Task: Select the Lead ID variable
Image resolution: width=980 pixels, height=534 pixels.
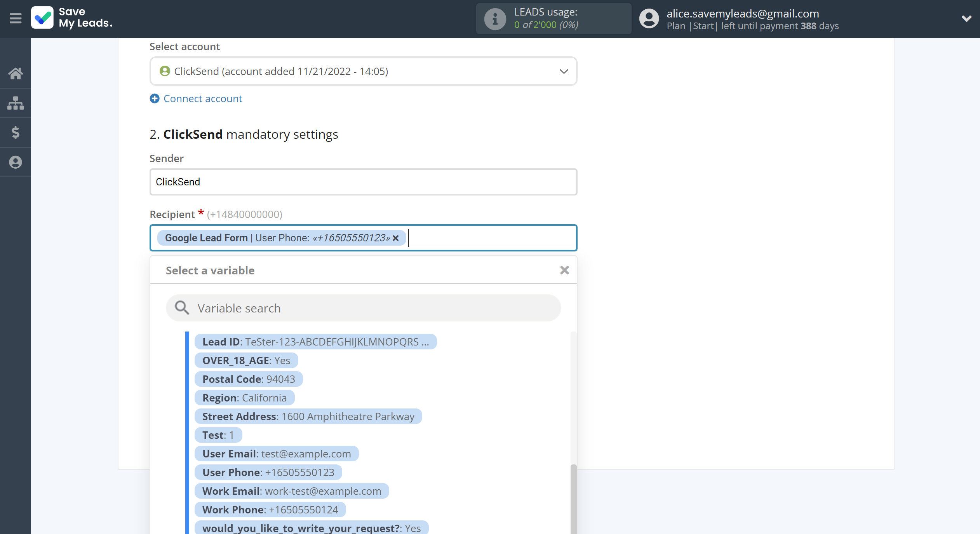Action: tap(315, 342)
